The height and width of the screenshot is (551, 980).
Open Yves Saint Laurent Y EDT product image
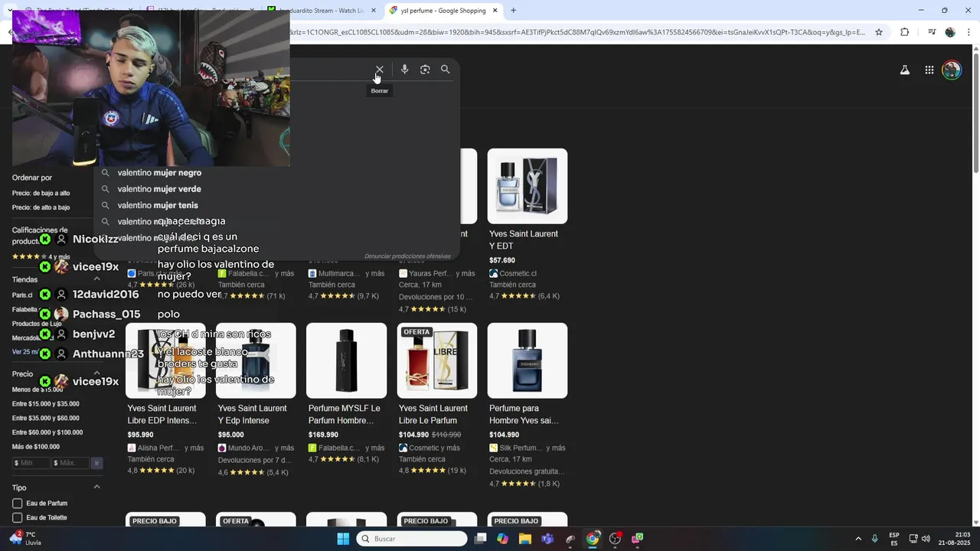click(x=528, y=186)
